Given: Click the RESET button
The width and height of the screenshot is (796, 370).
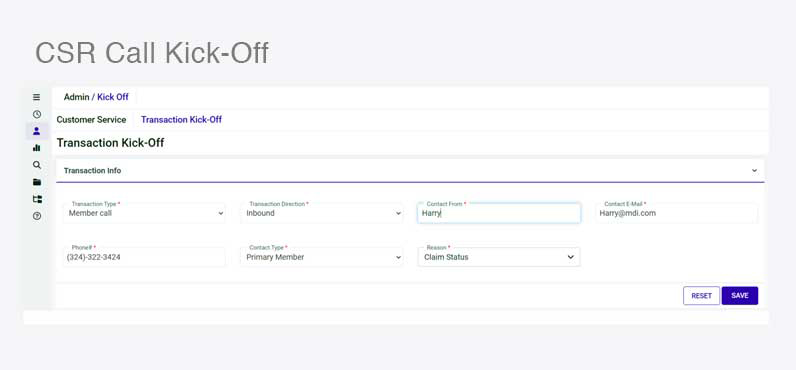Looking at the screenshot, I should click(701, 296).
